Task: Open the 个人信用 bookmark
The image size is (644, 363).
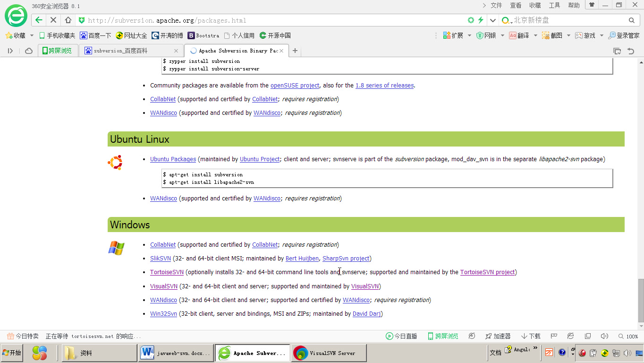Action: (239, 35)
